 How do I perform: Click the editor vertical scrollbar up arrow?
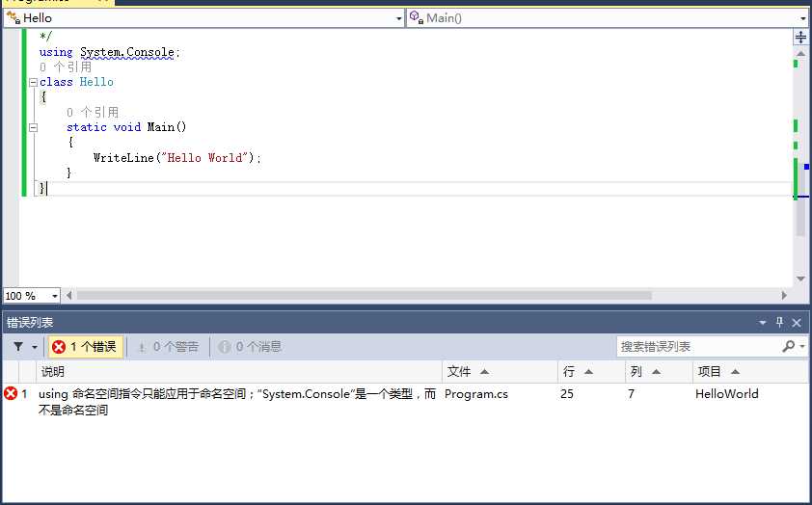800,54
